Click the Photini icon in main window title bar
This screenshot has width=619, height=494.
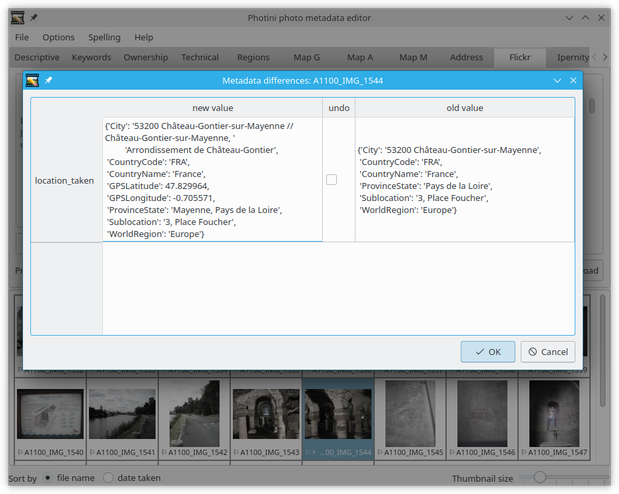(x=17, y=18)
